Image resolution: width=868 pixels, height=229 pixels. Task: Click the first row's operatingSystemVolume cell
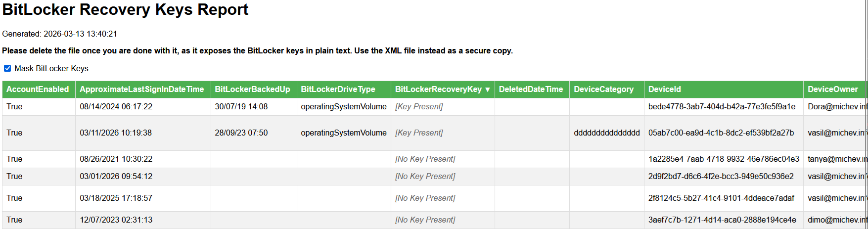click(344, 107)
